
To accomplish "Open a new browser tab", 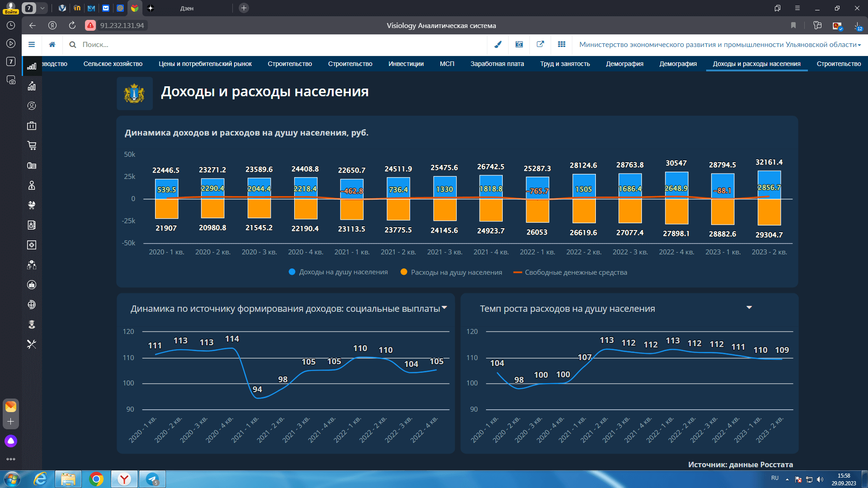I will 244,8.
